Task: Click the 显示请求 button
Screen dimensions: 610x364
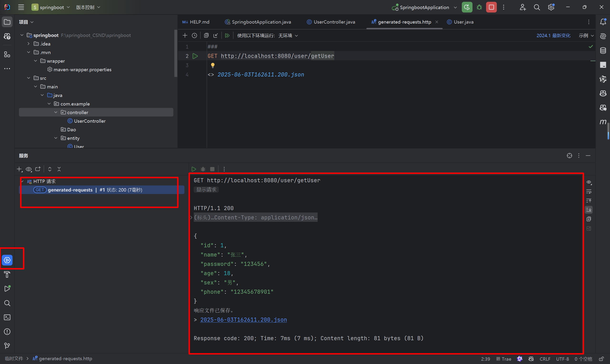Action: (x=206, y=190)
